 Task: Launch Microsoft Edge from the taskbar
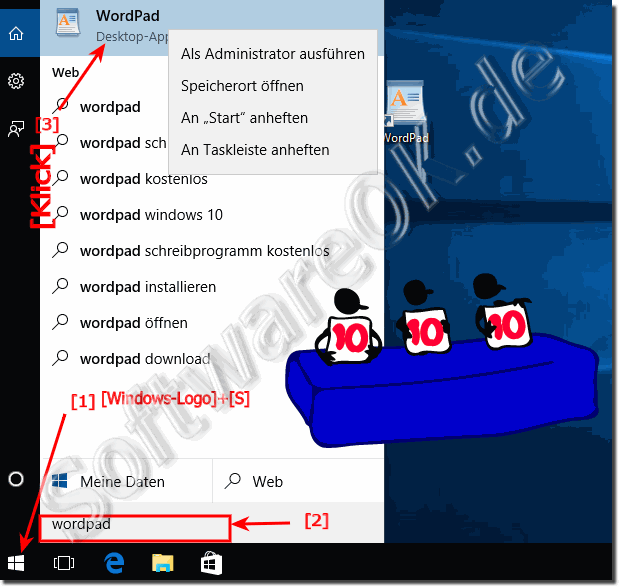[114, 563]
